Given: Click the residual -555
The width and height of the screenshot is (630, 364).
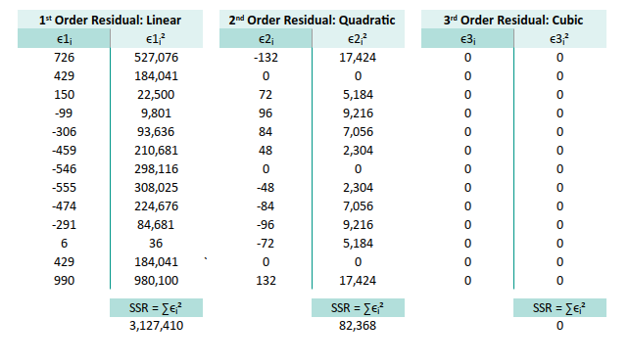Looking at the screenshot, I should pyautogui.click(x=65, y=188).
